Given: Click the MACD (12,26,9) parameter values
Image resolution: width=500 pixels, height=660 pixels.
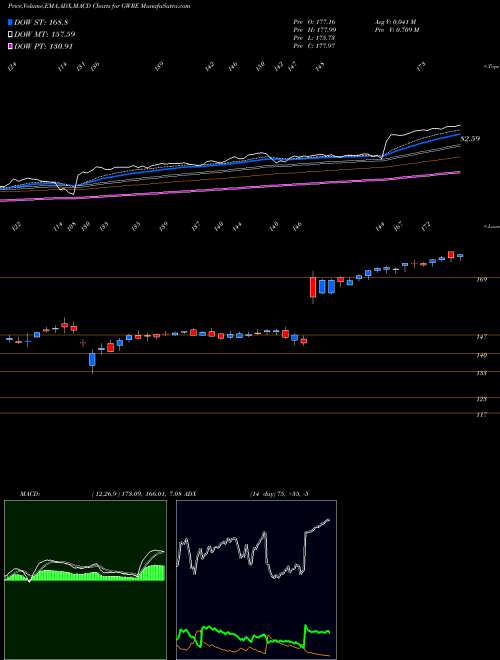Looking at the screenshot, I should click(x=140, y=493).
